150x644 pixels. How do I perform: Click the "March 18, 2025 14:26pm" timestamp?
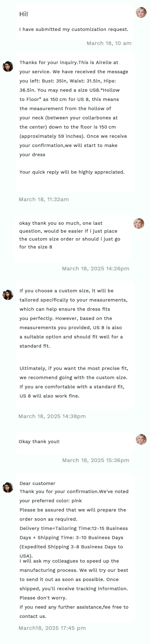tap(96, 268)
